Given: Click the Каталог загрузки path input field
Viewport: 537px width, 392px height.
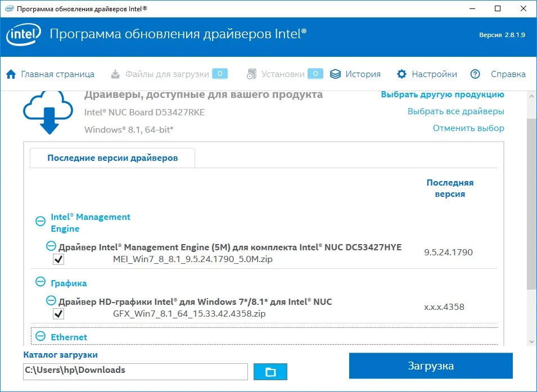Looking at the screenshot, I should pyautogui.click(x=136, y=372).
